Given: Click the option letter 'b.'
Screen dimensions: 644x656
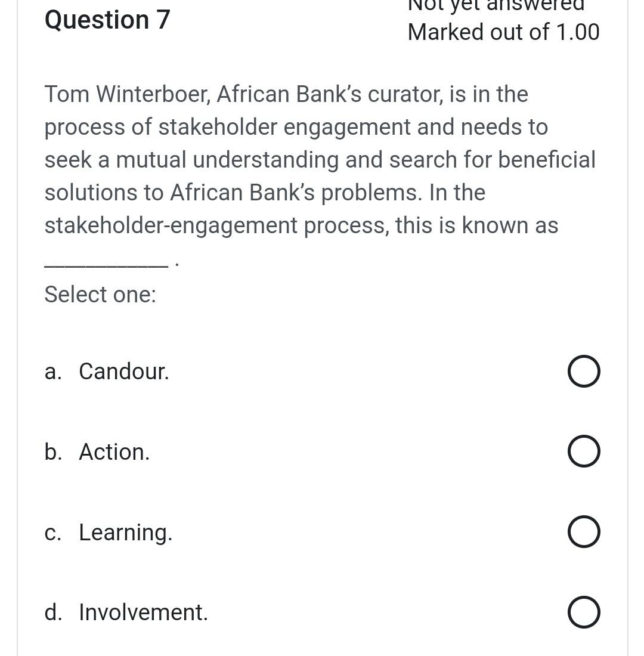Looking at the screenshot, I should tap(52, 452).
